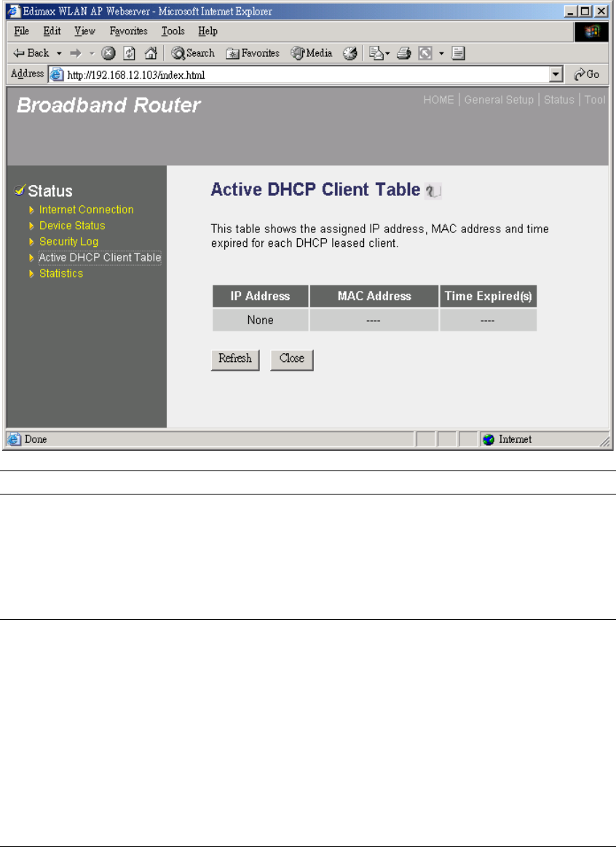Select Active DHCP Client Table in the sidebar

tap(100, 258)
